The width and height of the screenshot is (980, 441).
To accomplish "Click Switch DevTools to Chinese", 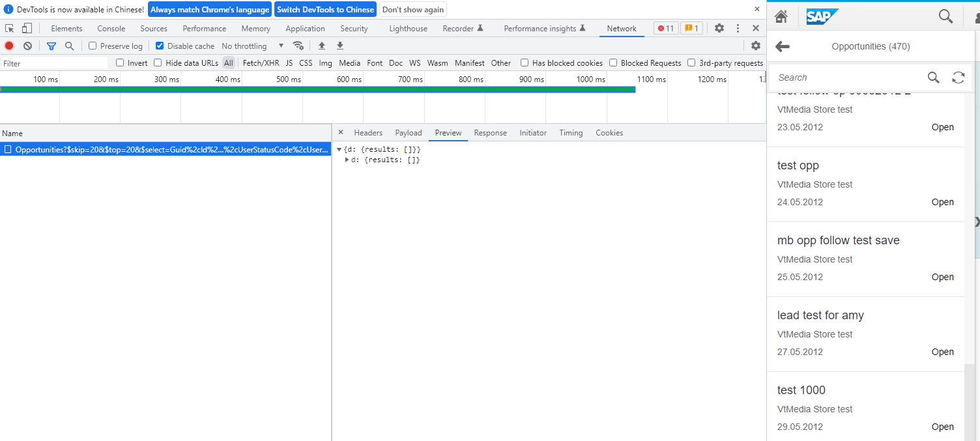I will 326,9.
